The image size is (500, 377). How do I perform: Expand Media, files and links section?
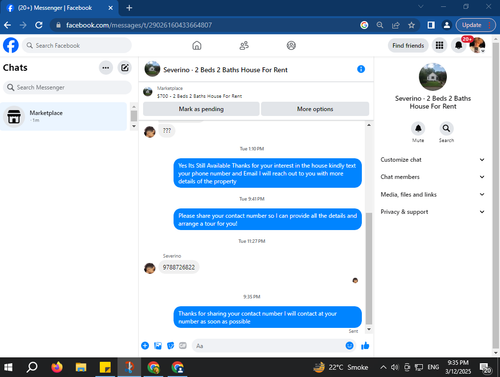(433, 194)
